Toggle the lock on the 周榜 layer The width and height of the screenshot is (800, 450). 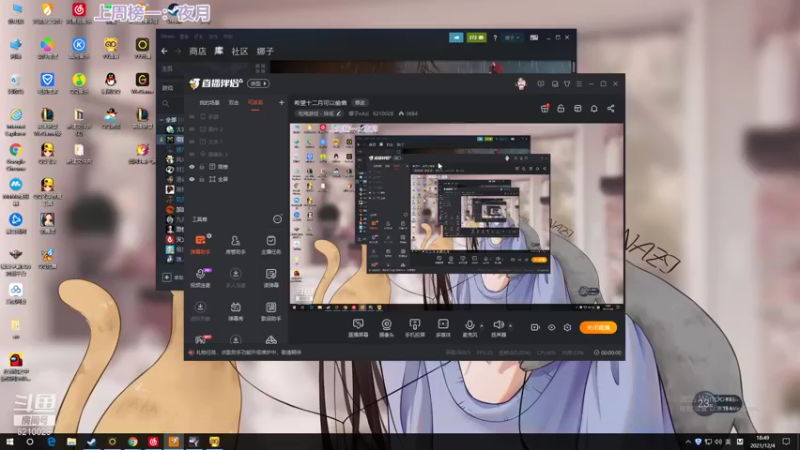202,167
